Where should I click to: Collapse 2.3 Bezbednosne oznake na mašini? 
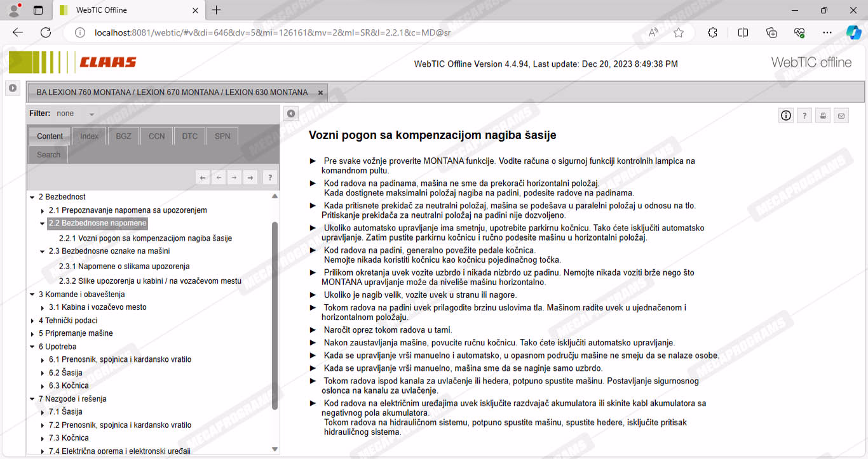point(43,251)
